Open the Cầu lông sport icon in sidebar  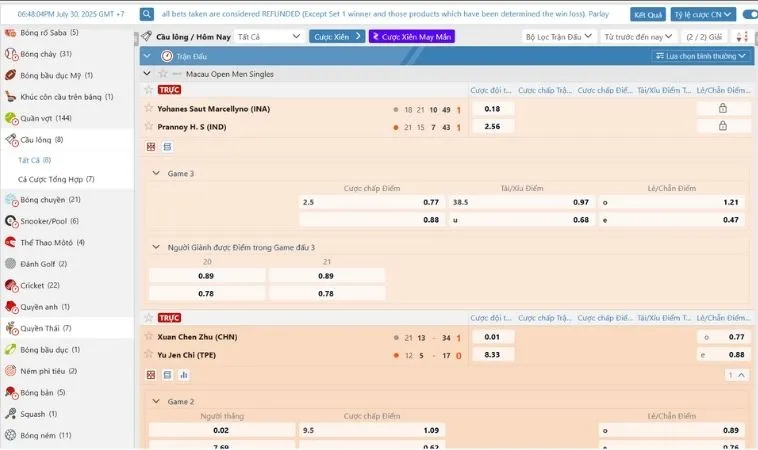tap(11, 140)
